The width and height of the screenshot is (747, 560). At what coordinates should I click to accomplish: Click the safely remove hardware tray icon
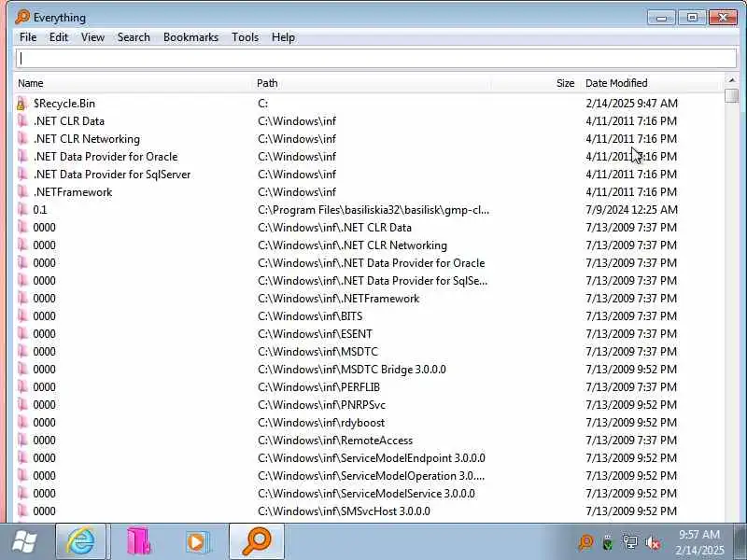tap(608, 542)
